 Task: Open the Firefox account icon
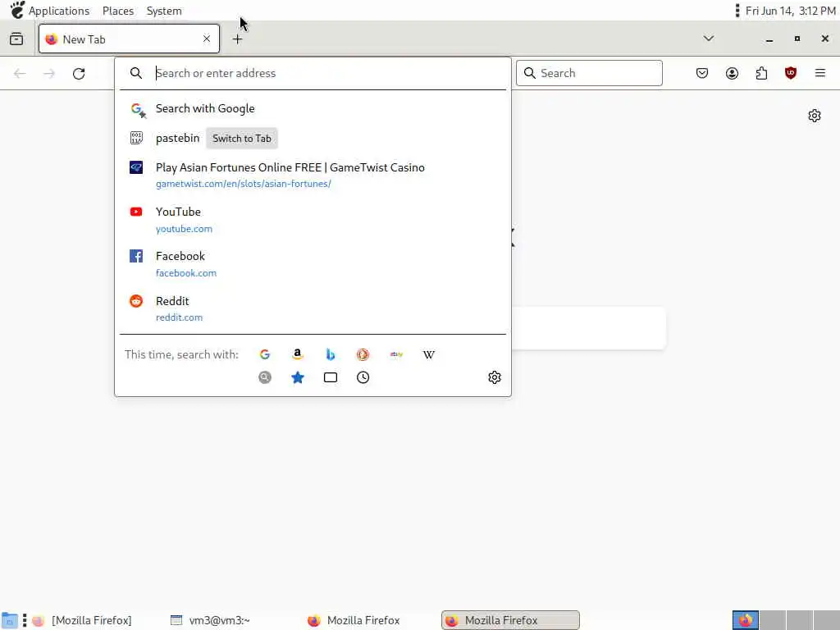732,73
